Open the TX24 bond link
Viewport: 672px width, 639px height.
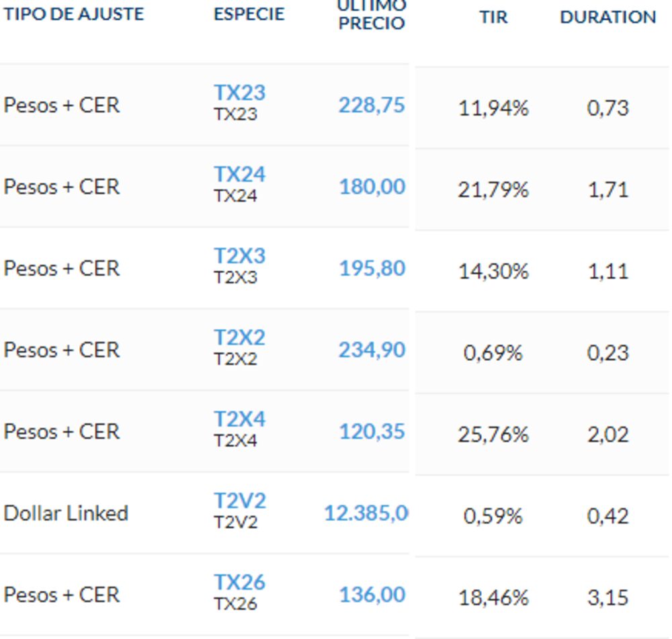tap(239, 175)
